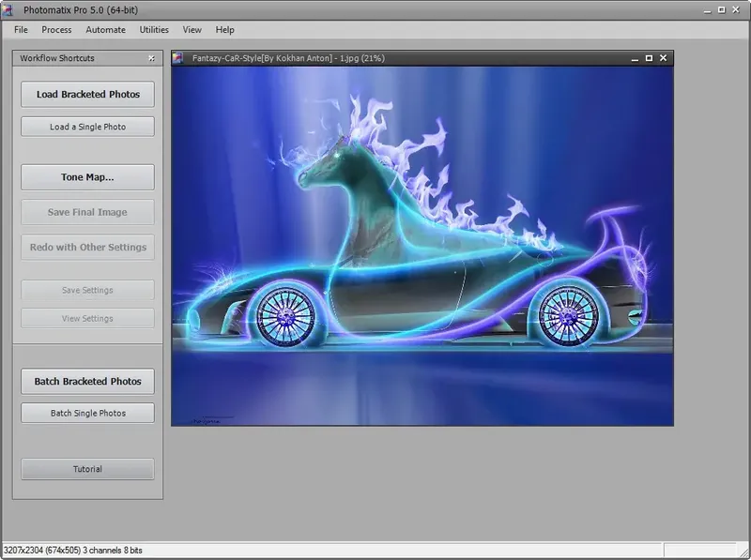Open the View menu

click(x=192, y=30)
